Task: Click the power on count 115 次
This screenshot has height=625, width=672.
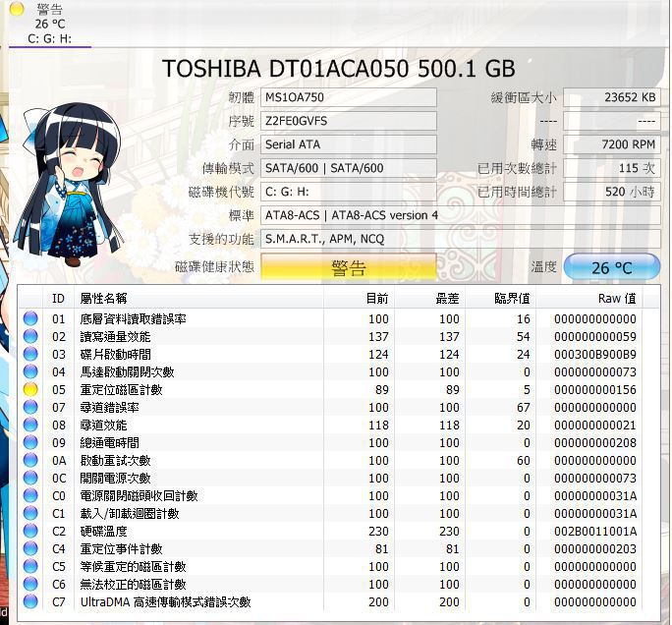Action: pos(611,168)
